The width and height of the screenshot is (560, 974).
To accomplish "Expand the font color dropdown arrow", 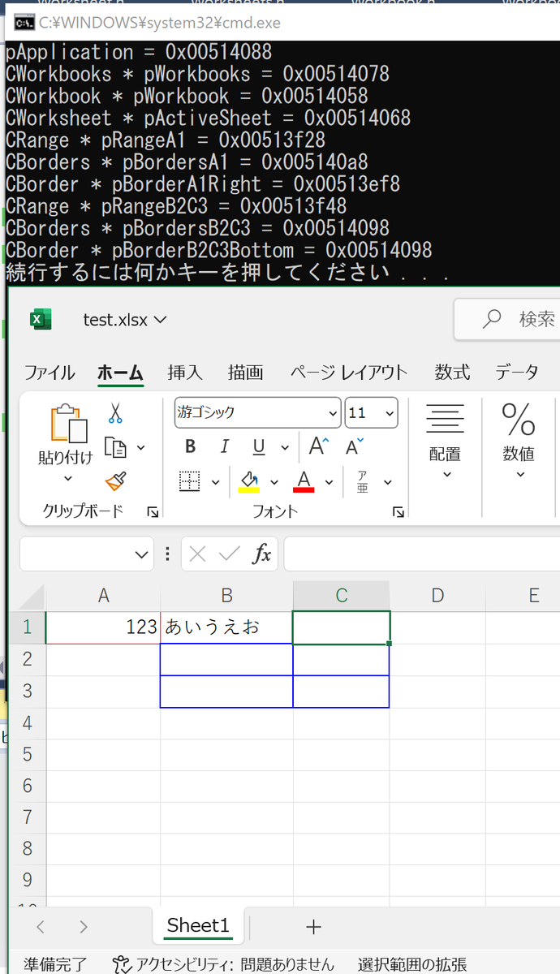I will (329, 482).
